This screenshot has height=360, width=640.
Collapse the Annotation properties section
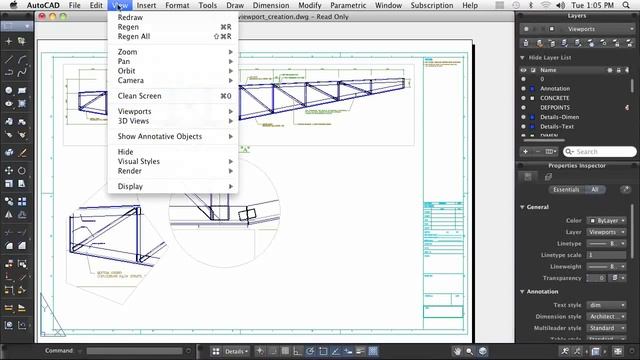click(x=522, y=291)
